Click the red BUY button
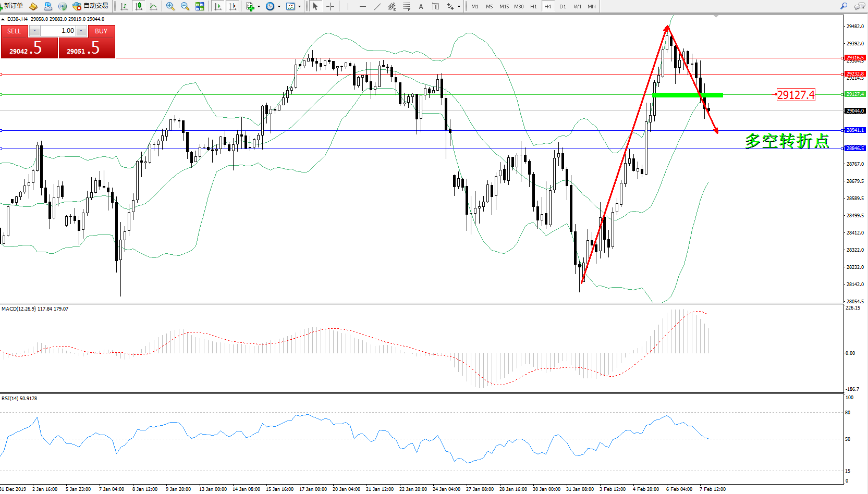 tap(101, 31)
